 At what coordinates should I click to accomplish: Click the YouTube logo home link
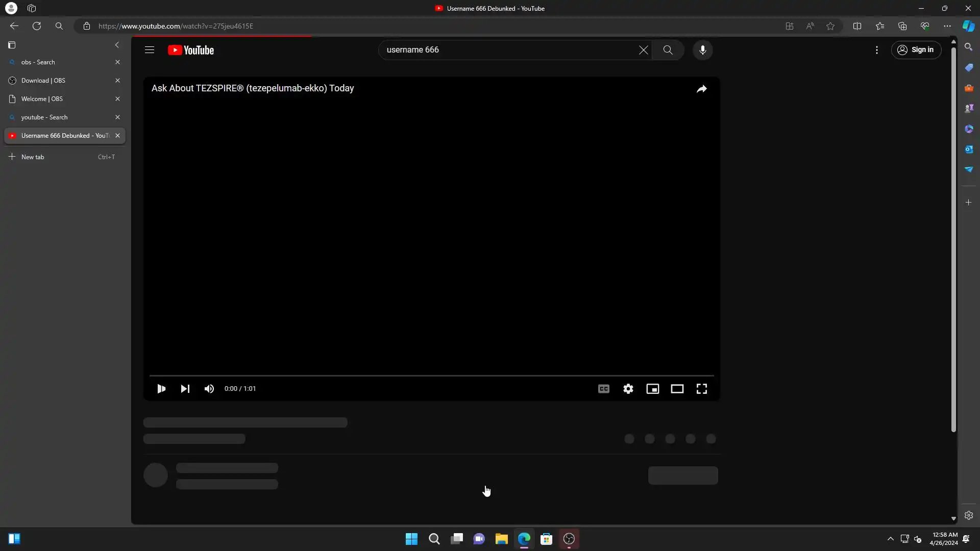click(191, 50)
